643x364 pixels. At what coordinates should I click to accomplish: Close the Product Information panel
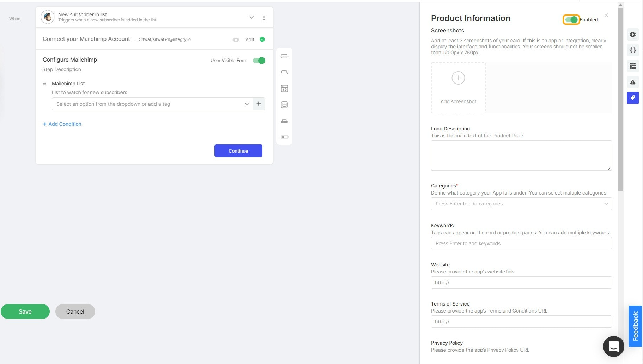pos(606,15)
